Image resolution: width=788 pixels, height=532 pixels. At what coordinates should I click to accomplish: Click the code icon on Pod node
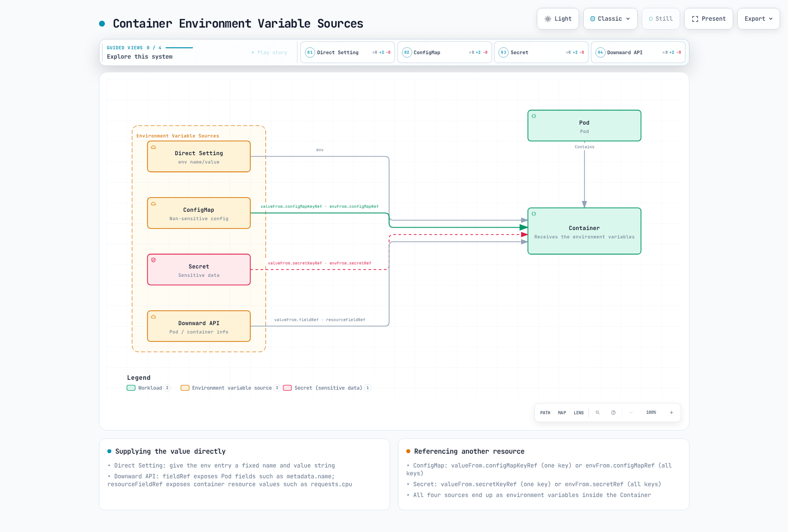pos(534,116)
